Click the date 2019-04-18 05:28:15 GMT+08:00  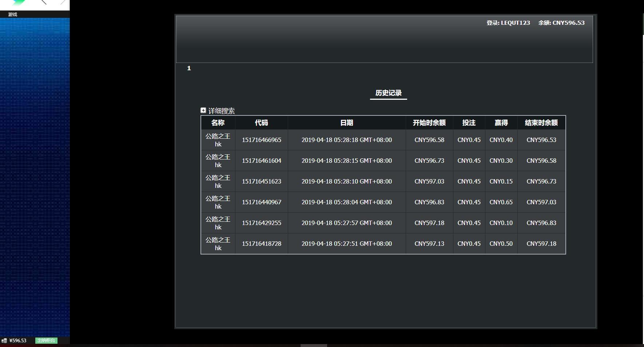[347, 161]
